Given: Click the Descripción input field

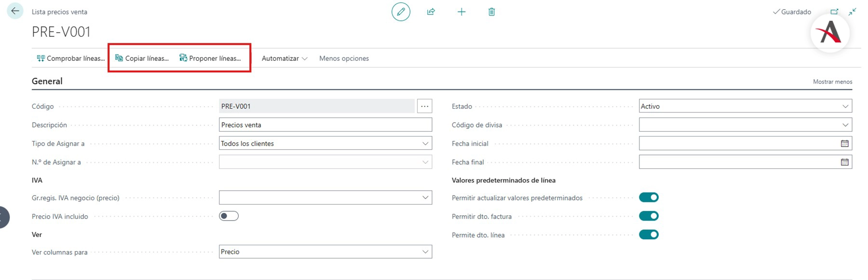Looking at the screenshot, I should tap(325, 125).
